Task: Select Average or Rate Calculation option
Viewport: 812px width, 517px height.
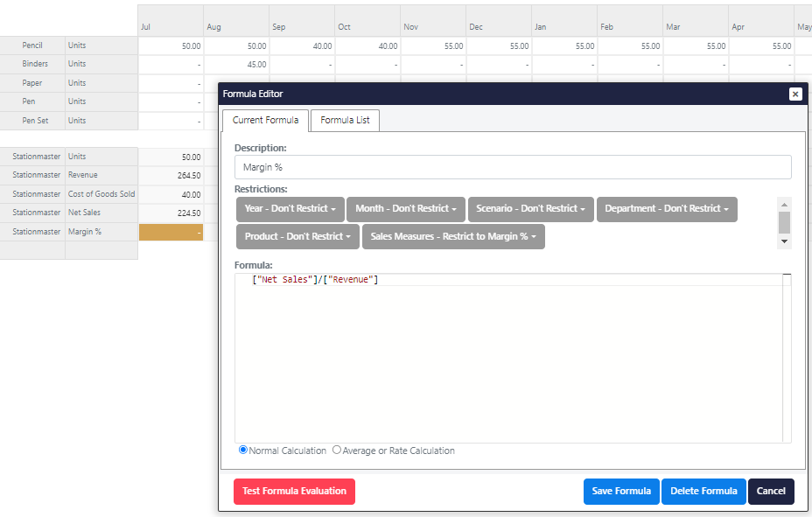Action: pyautogui.click(x=337, y=451)
